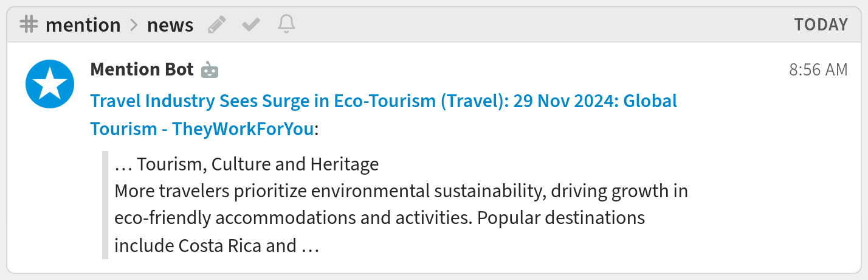Viewport: 868px width, 280px height.
Task: Click the hash stream icon
Action: [29, 24]
